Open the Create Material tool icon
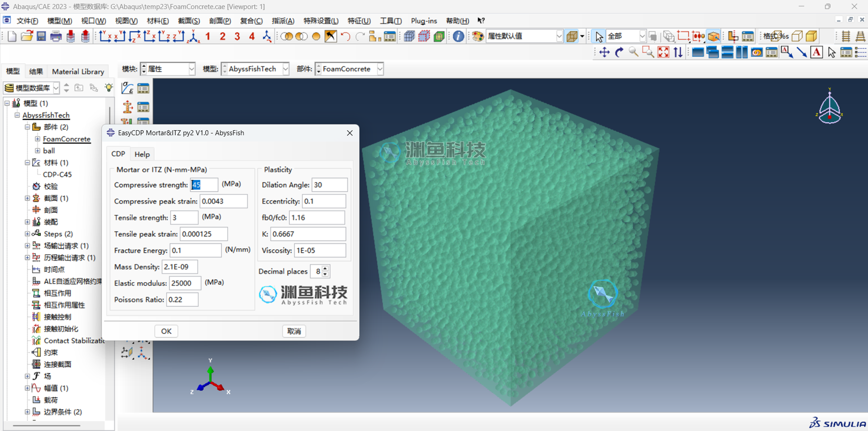The width and height of the screenshot is (868, 431). click(128, 89)
